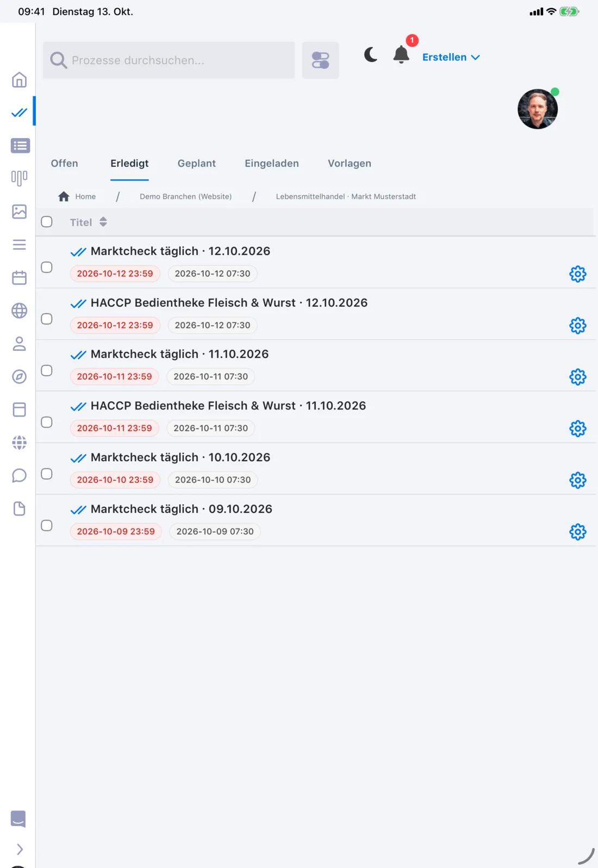Sort by Titel using the sort arrows
This screenshot has height=868, width=598.
103,222
